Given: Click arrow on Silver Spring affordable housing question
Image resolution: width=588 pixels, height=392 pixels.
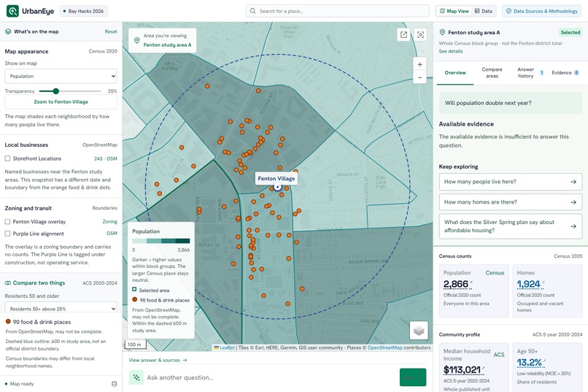Looking at the screenshot, I should pyautogui.click(x=573, y=226).
